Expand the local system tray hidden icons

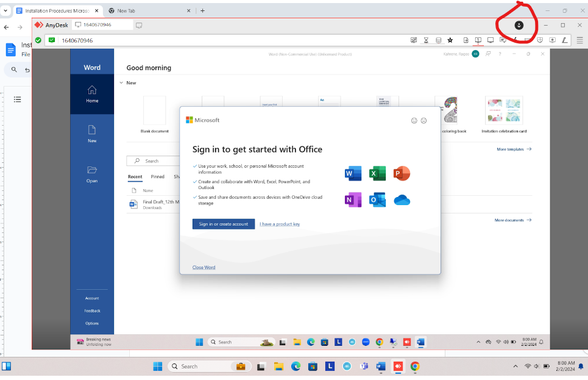(515, 367)
